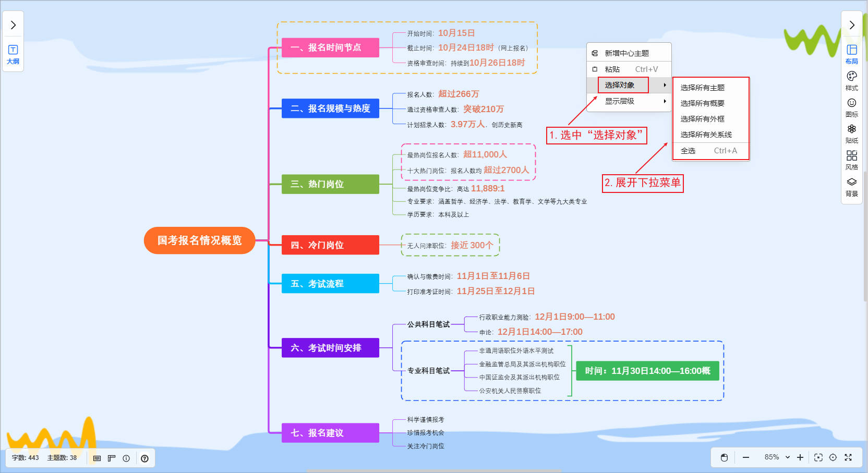
Task: Select 新增中心主题 in the context menu
Action: click(x=626, y=53)
